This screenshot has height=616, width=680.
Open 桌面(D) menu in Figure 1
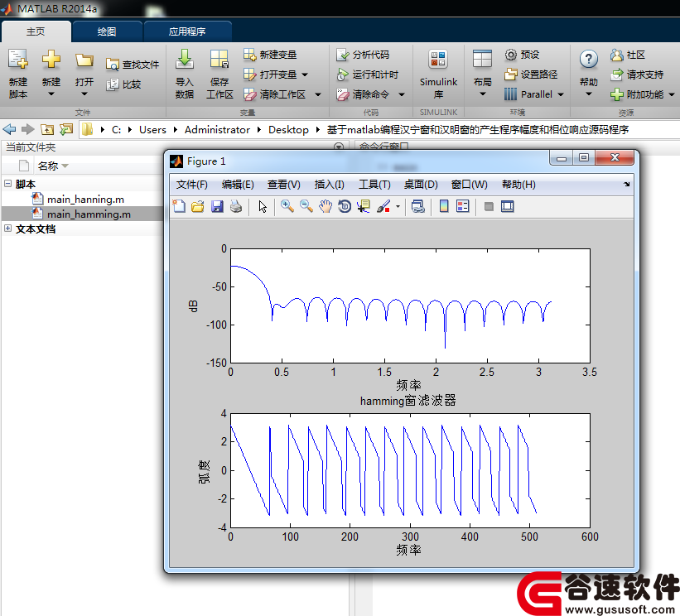click(421, 185)
